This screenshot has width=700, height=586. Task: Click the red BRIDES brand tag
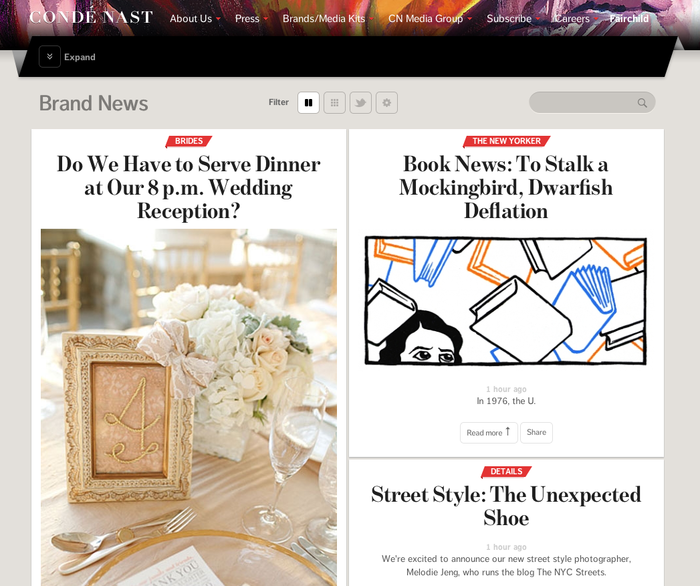188,141
